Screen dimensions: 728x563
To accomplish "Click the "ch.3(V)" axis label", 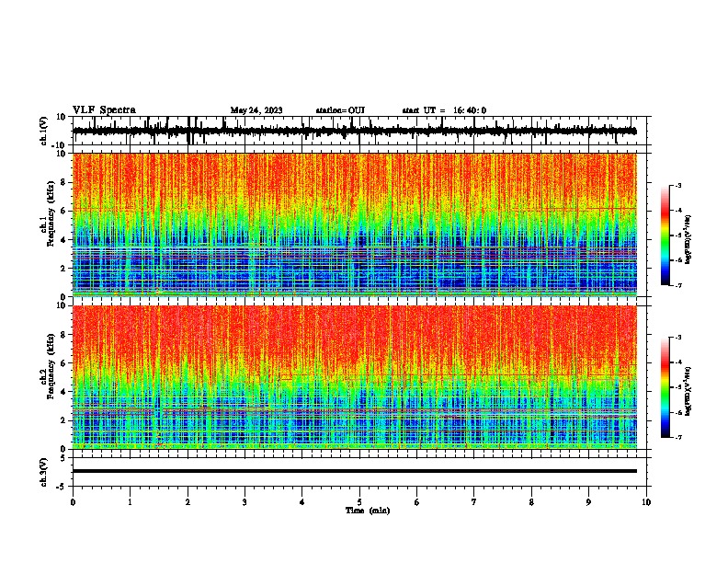I will coord(44,473).
